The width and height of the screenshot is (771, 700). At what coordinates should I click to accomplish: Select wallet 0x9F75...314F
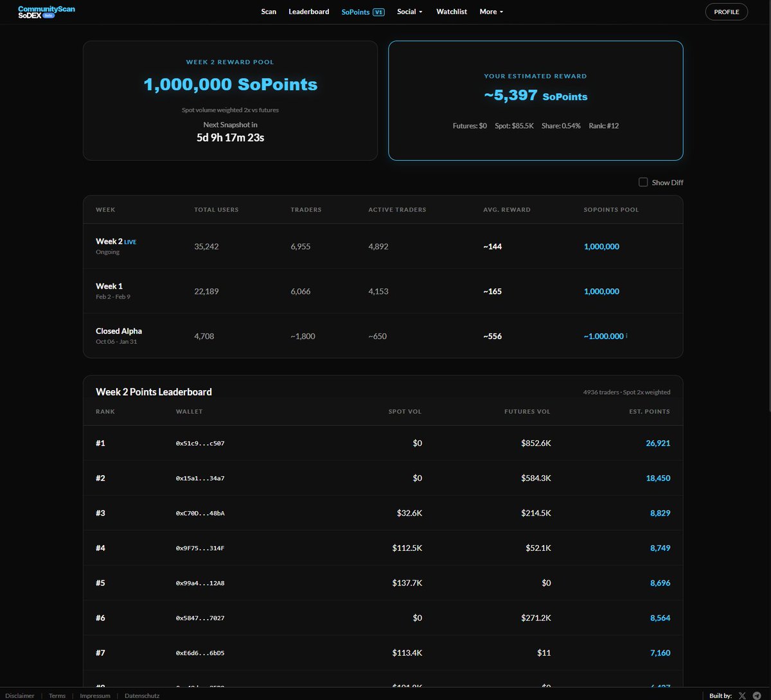click(x=200, y=548)
